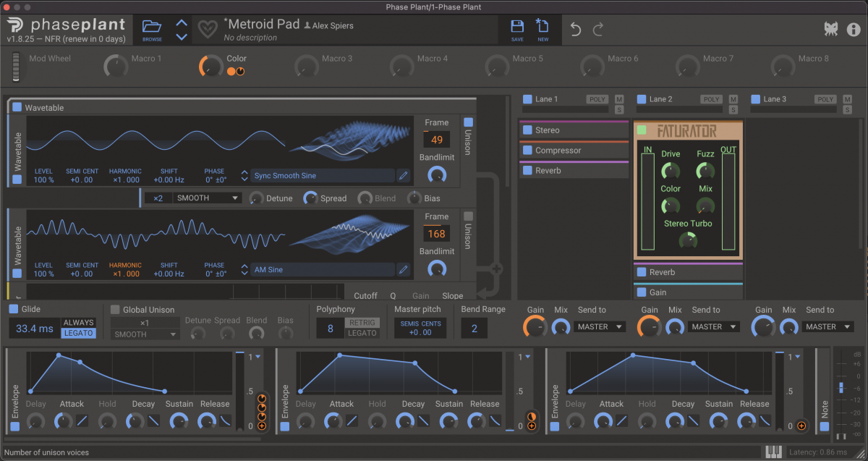This screenshot has width=868, height=461.
Task: Click the Master pitch SEMIS CENTS field
Action: coord(420,328)
